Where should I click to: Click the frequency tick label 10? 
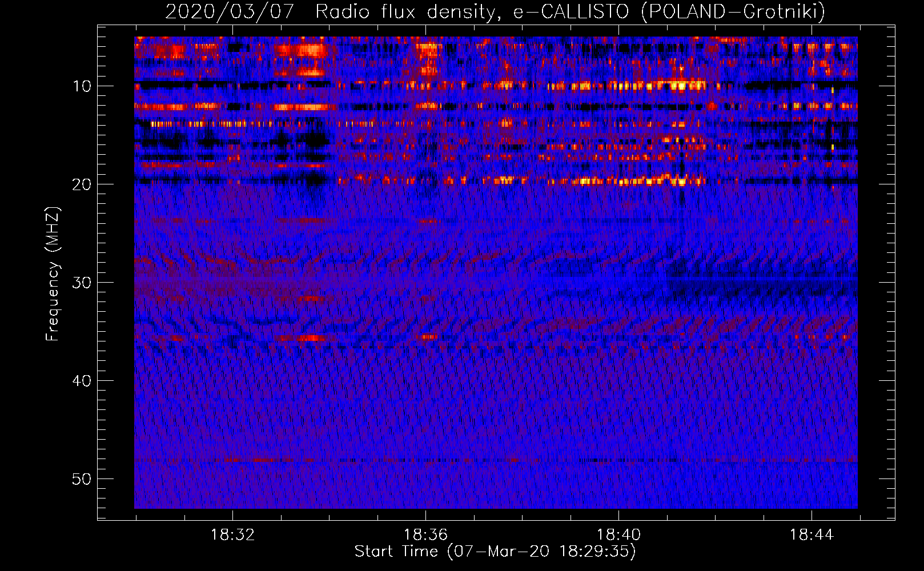[x=82, y=86]
